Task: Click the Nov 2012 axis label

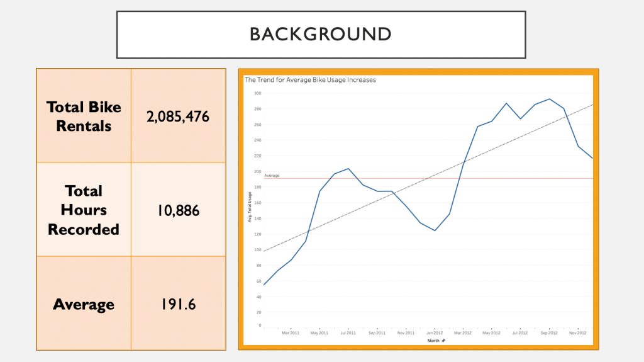Action: (577, 333)
